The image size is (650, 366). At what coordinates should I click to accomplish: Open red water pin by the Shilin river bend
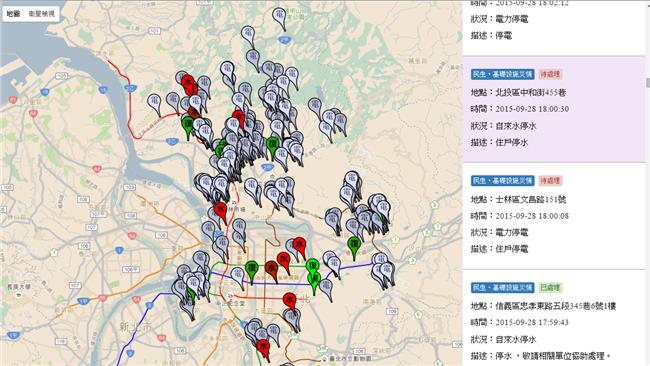coord(220,211)
